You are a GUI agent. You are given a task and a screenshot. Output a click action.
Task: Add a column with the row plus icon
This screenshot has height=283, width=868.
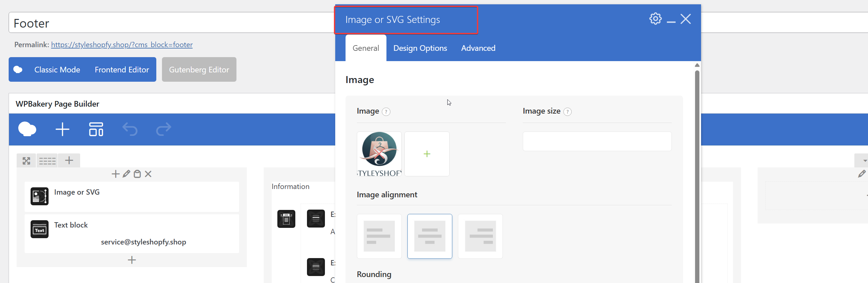tap(69, 160)
